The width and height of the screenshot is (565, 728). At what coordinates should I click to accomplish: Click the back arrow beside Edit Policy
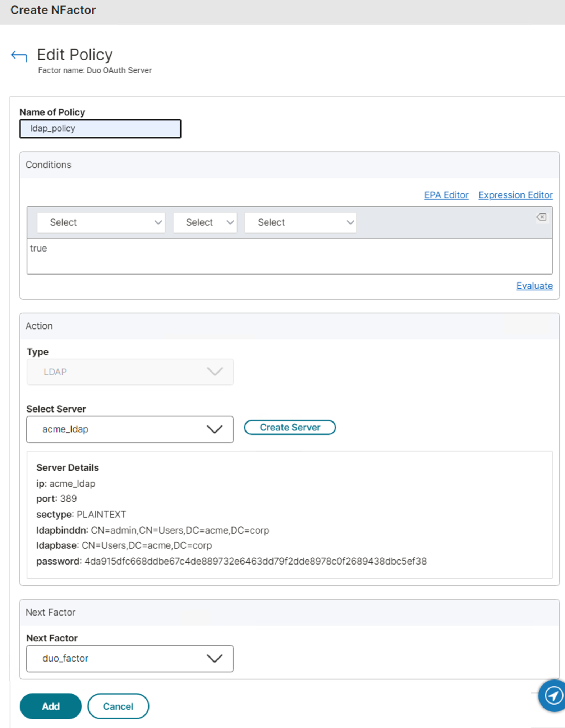[x=19, y=56]
